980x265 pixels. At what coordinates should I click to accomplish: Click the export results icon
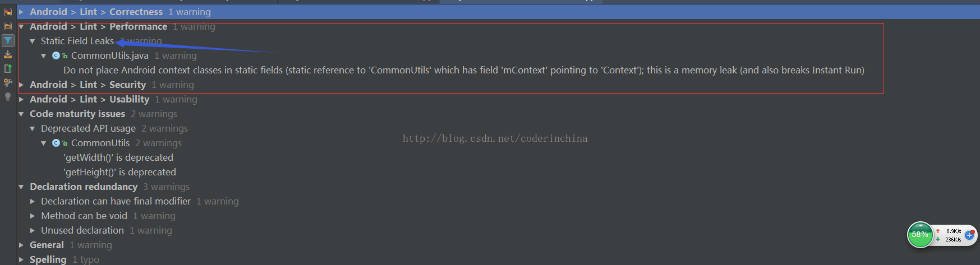(x=8, y=54)
